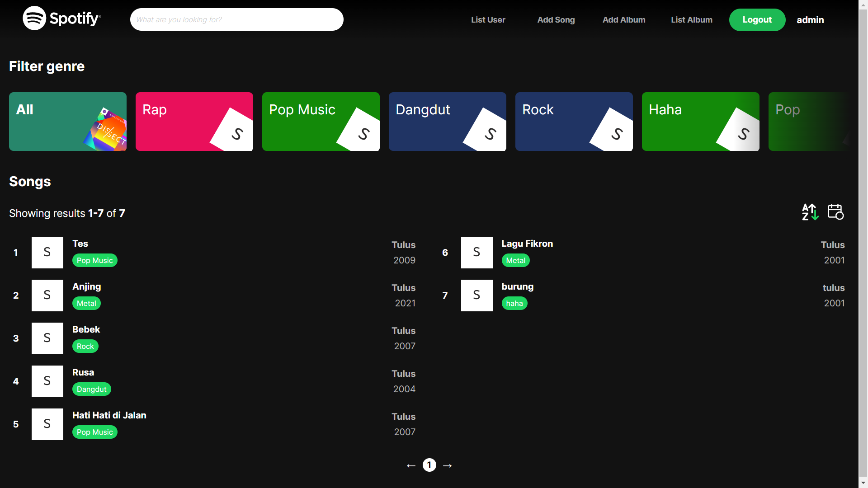This screenshot has height=488, width=868.
Task: Navigate to previous page arrow
Action: [x=411, y=465]
